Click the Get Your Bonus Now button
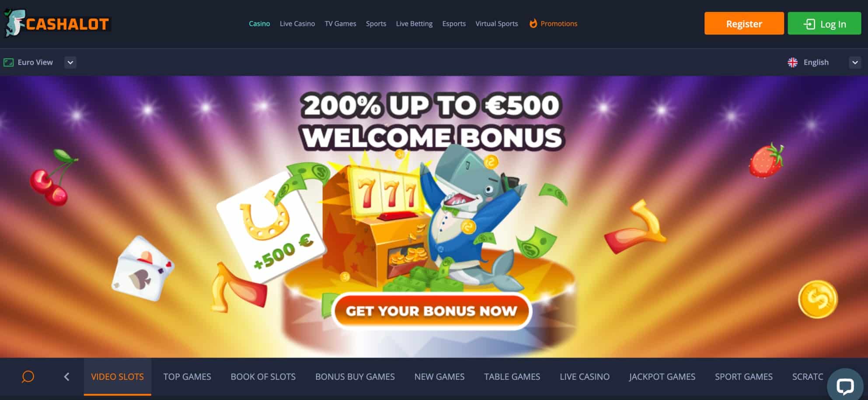The height and width of the screenshot is (400, 868). (432, 311)
